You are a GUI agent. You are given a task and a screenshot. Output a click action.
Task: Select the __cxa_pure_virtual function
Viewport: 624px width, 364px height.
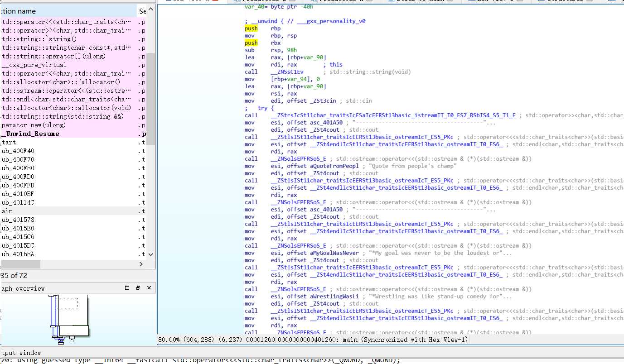(x=73, y=65)
